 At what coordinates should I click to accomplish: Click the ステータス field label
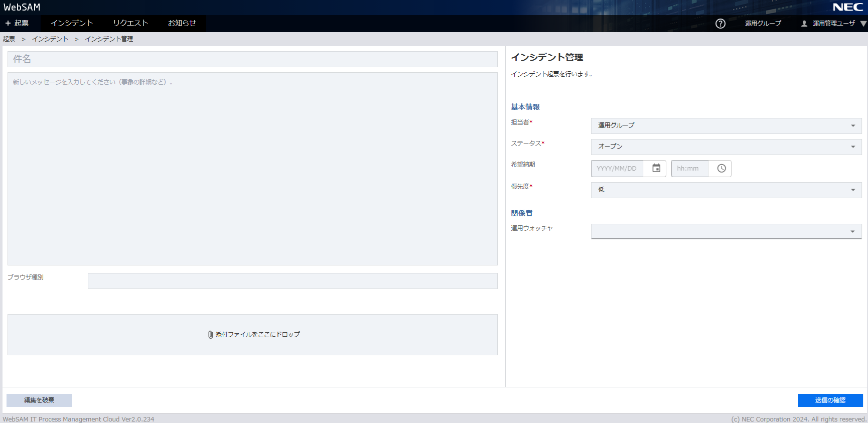(527, 144)
